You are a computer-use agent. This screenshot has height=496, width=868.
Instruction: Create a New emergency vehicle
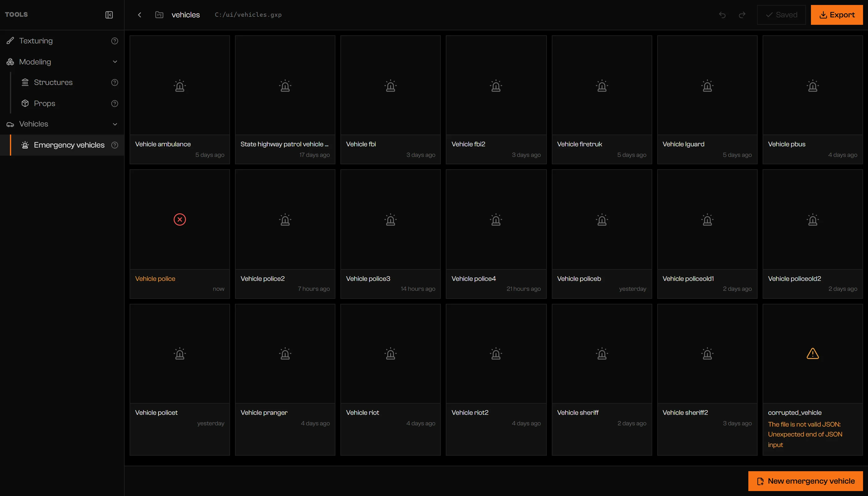click(x=805, y=481)
